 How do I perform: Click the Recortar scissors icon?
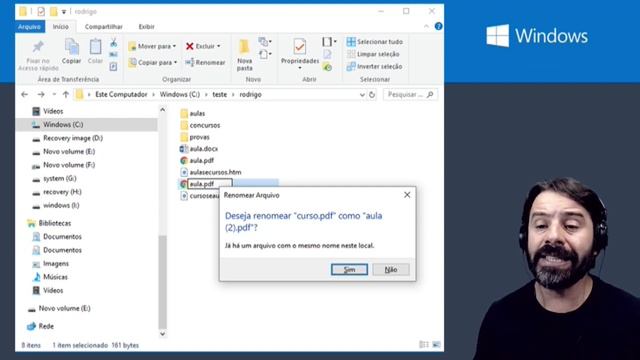pos(113,43)
